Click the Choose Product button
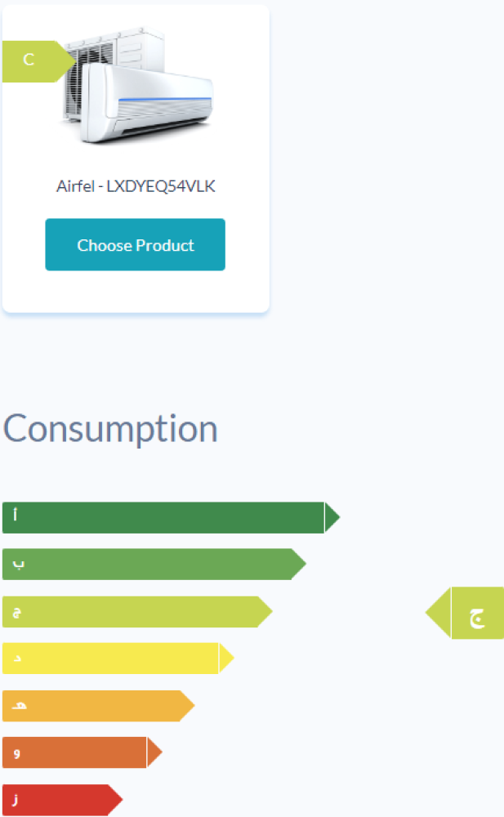 click(136, 244)
